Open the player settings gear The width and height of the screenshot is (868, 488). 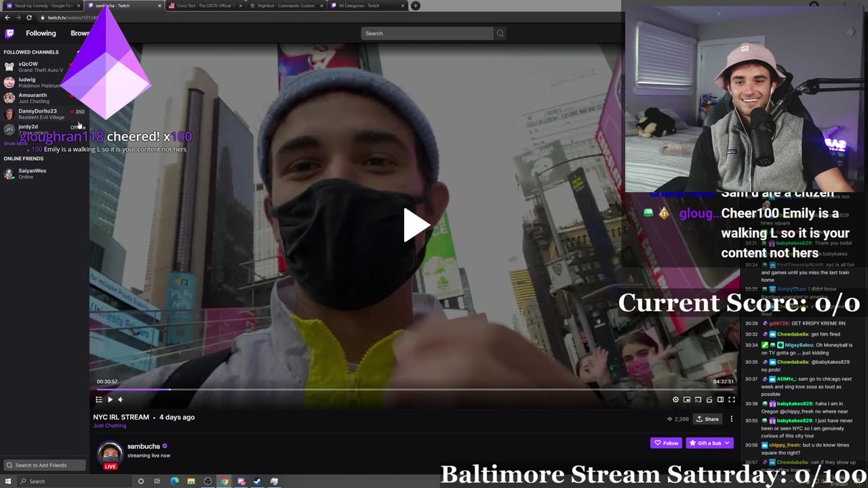click(675, 400)
